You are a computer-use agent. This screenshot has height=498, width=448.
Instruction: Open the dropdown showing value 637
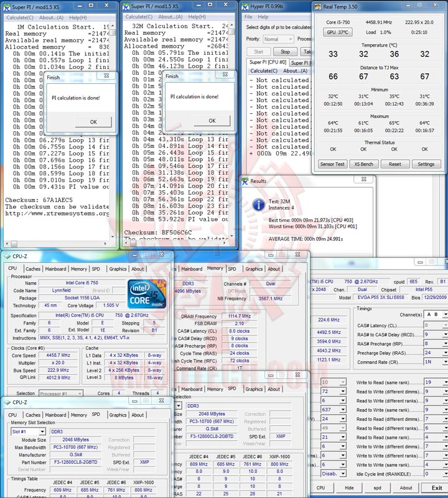[343, 410]
